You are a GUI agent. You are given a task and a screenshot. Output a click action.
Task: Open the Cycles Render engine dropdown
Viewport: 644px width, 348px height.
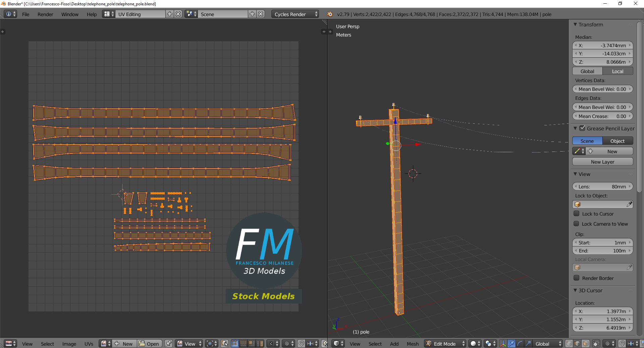(x=295, y=14)
